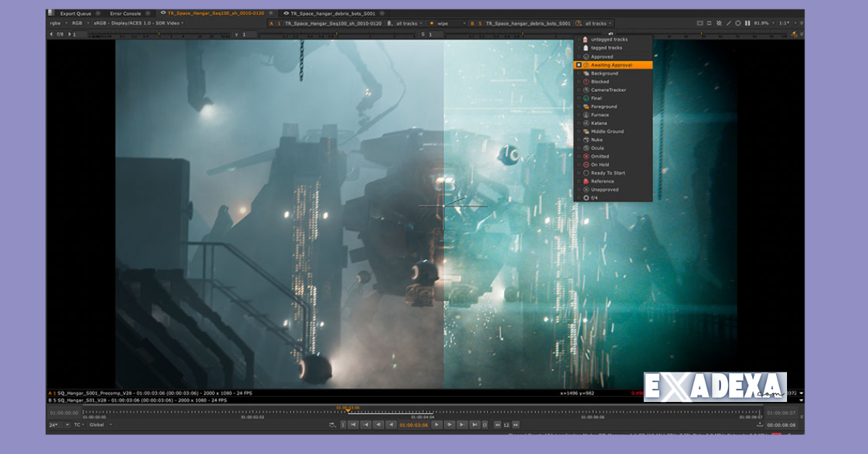868x454 pixels.
Task: Click the play forward transport icon
Action: 436,424
